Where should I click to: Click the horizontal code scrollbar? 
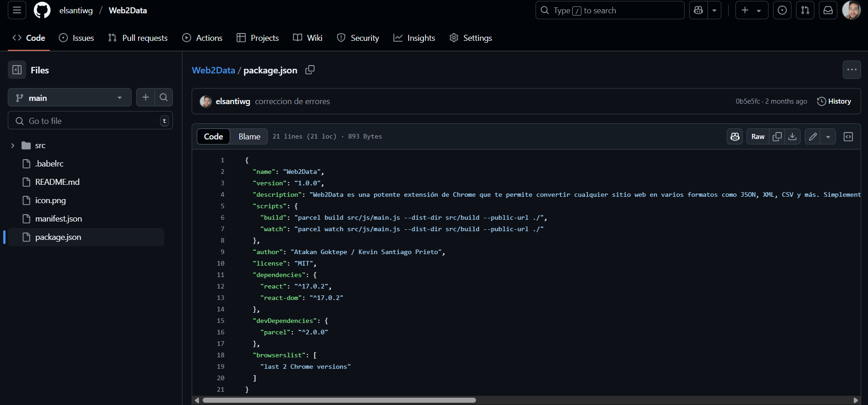[x=339, y=400]
